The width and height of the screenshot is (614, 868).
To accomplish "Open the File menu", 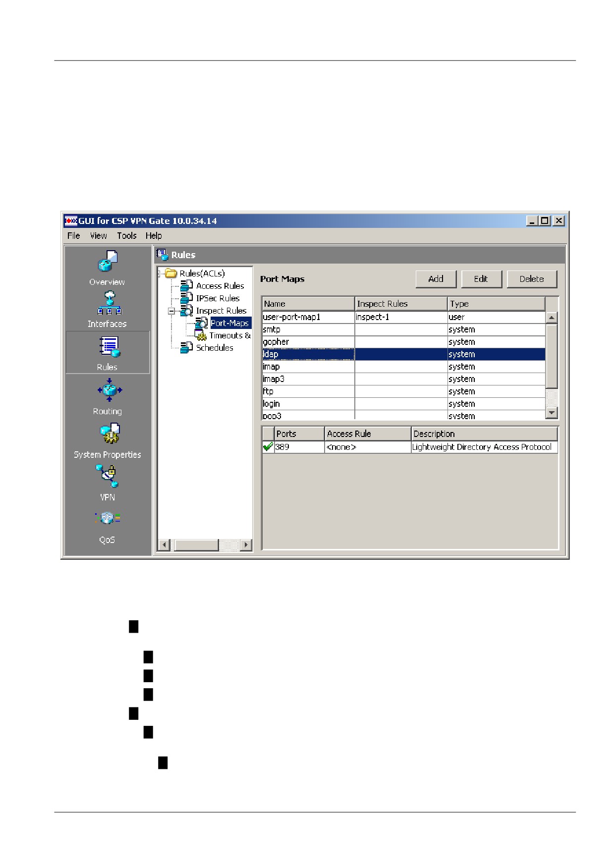I will 74,236.
